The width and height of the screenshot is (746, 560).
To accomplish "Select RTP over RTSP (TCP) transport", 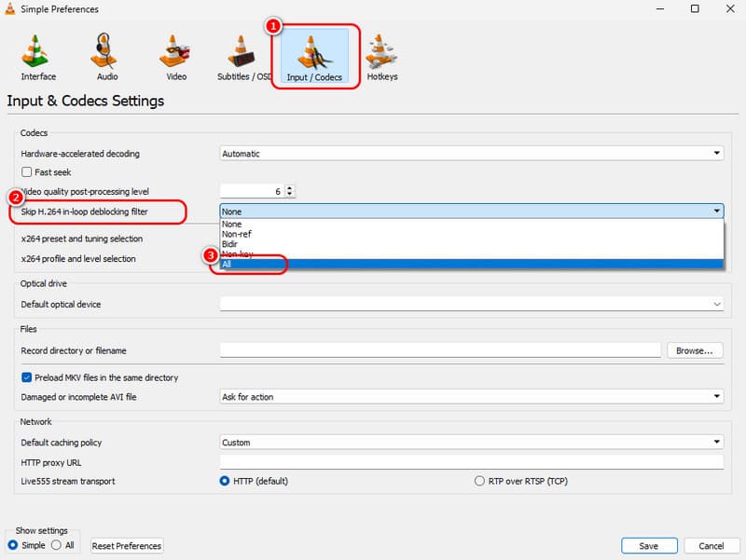I will (480, 482).
